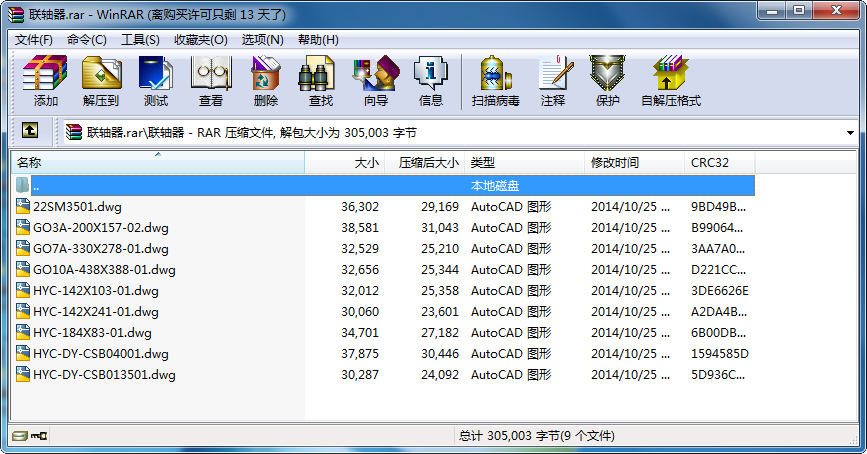Screen dimensions: 867x454
Task: Click CRC32 value 3DE6626E
Action: (x=720, y=291)
